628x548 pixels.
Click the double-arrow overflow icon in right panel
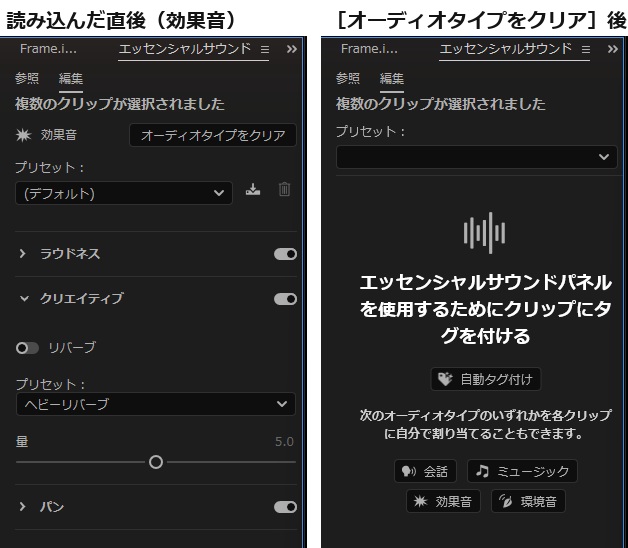613,49
